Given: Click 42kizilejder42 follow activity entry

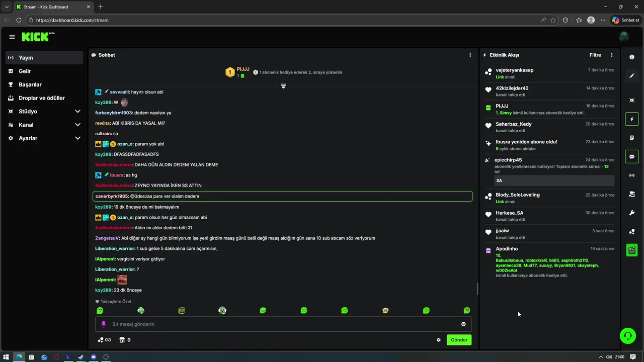Looking at the screenshot, I should 550,92.
